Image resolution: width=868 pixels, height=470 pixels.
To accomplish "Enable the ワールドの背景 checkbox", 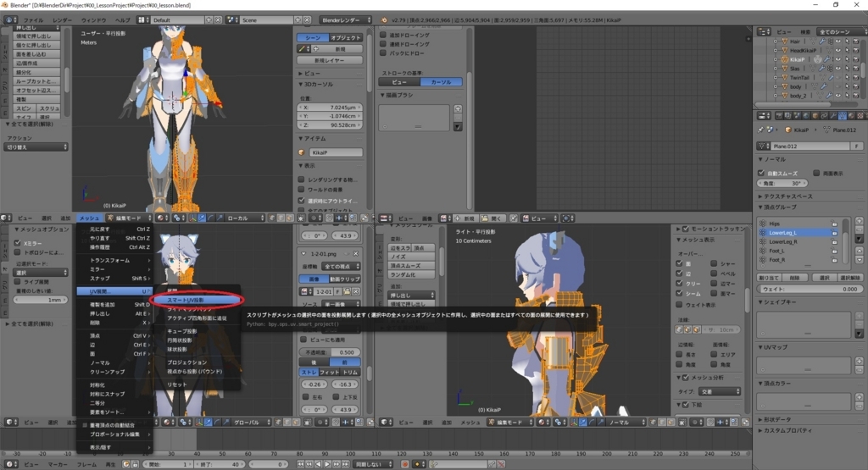I will click(x=301, y=190).
